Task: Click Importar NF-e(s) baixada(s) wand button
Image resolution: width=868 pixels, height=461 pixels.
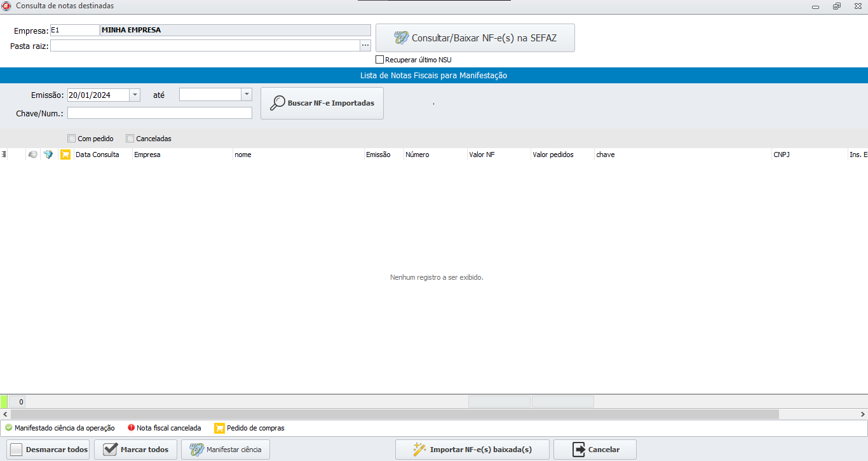Action: tap(473, 450)
